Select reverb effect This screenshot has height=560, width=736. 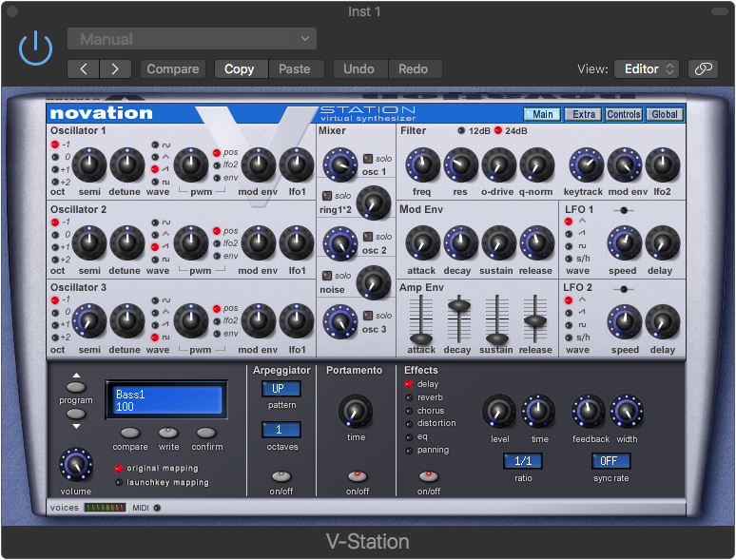tap(409, 397)
